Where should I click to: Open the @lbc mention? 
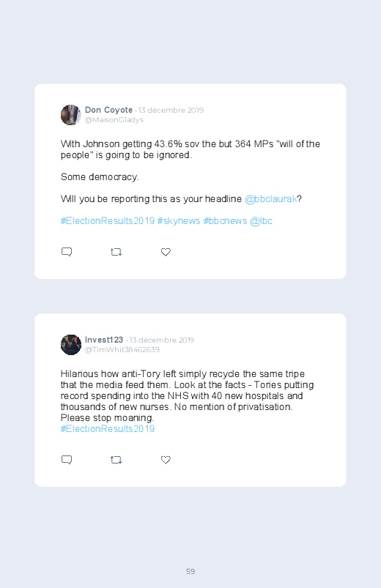click(261, 221)
